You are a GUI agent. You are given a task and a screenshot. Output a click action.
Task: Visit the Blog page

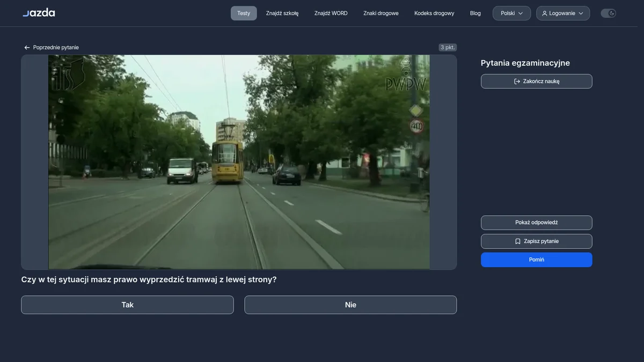(475, 13)
